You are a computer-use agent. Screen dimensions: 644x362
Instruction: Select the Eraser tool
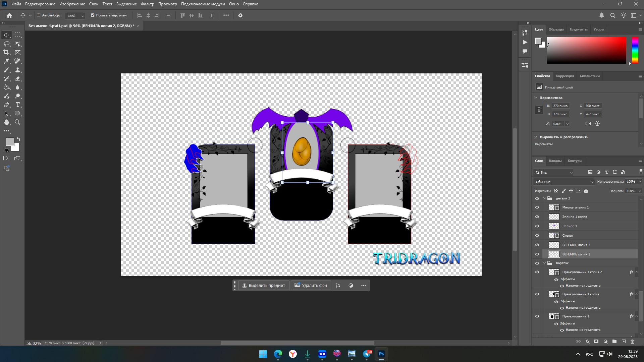[x=17, y=79]
